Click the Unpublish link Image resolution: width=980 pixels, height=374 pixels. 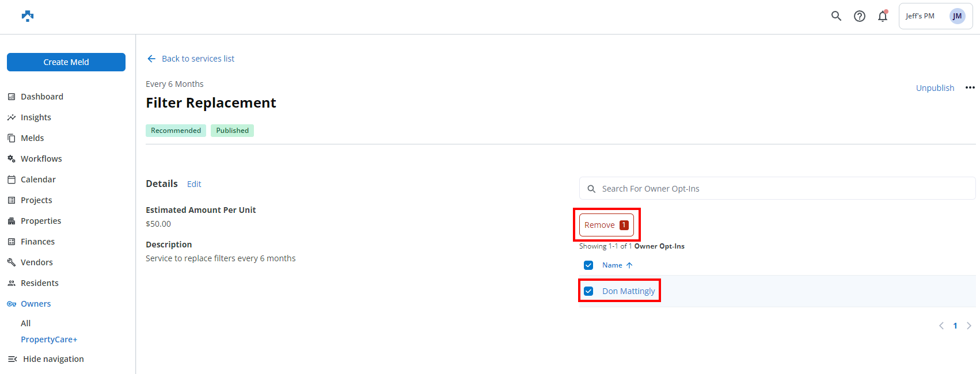click(935, 88)
